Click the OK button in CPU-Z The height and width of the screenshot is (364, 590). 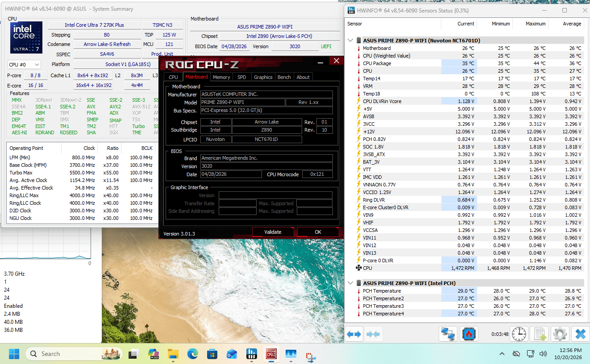pos(318,232)
